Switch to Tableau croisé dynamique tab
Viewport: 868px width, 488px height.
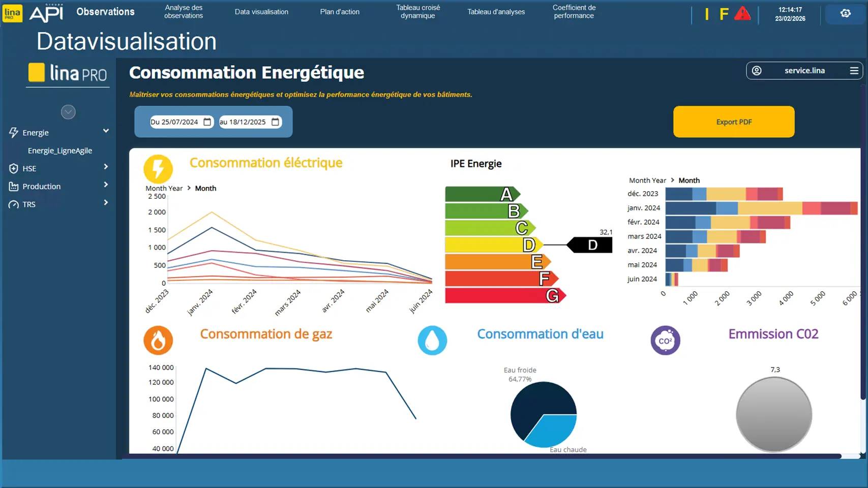click(418, 12)
